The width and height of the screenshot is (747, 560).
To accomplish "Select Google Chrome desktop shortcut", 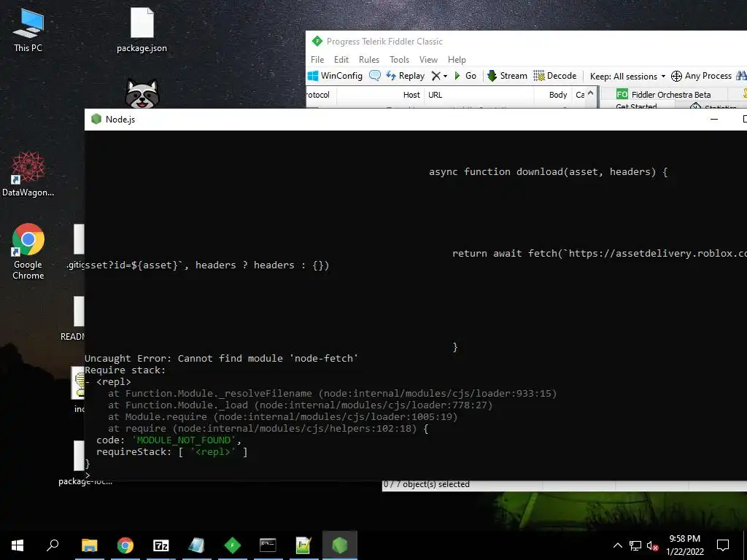I will point(28,252).
